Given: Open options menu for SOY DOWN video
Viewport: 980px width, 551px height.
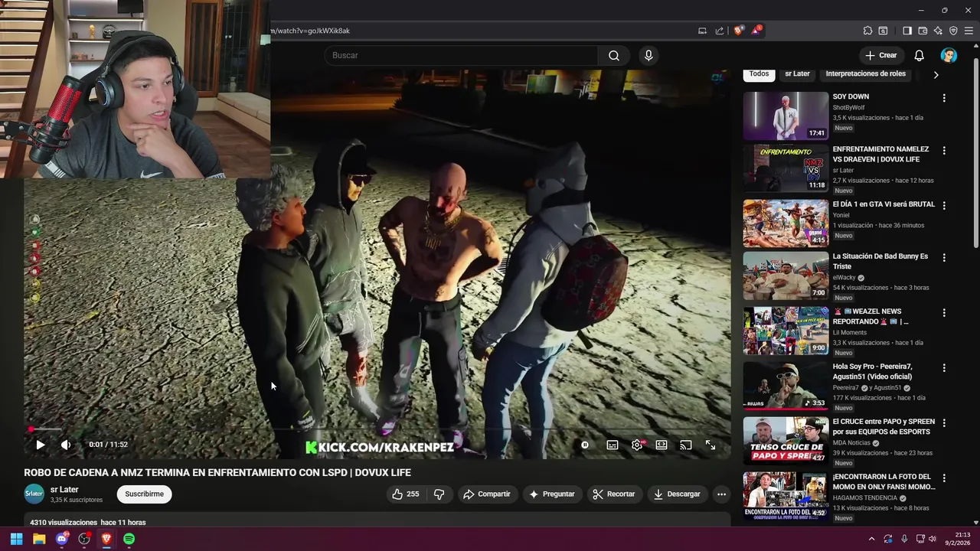Looking at the screenshot, I should pyautogui.click(x=944, y=98).
